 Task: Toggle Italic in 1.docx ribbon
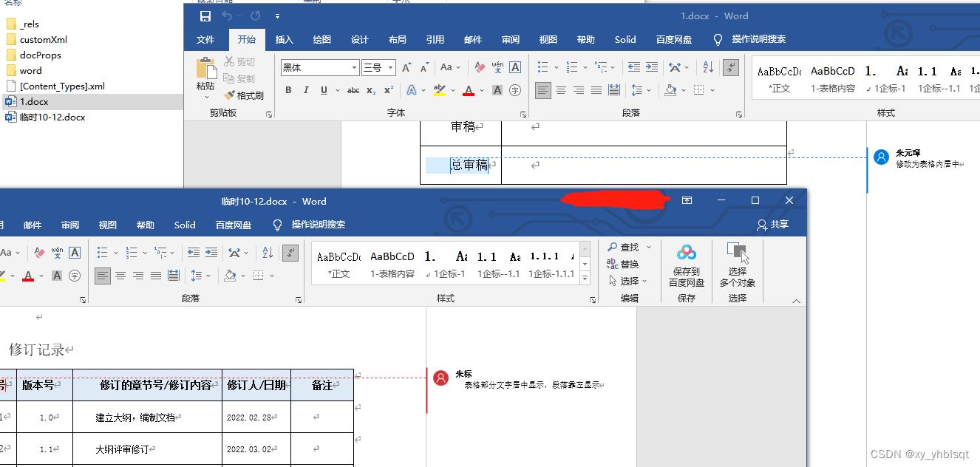click(306, 90)
